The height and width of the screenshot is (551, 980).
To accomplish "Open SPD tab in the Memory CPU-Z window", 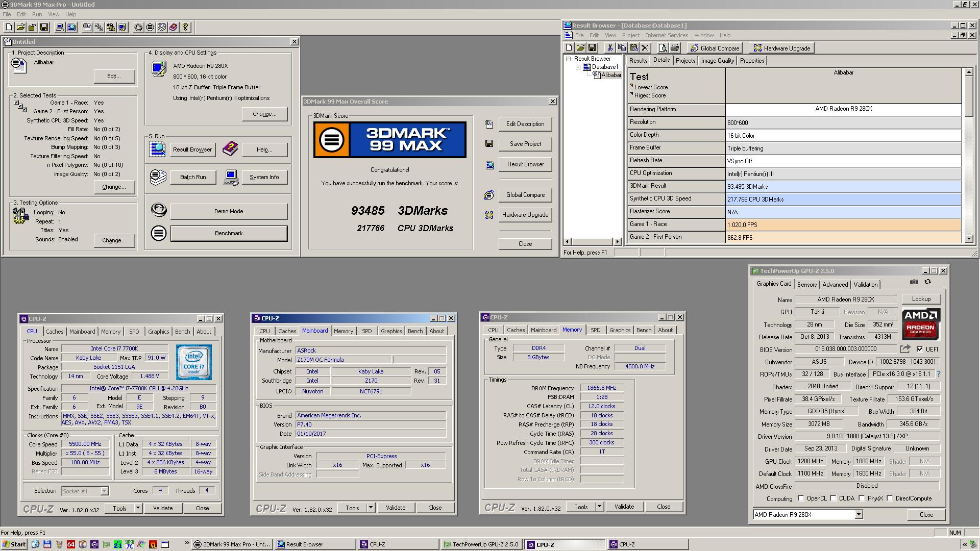I will pos(595,330).
